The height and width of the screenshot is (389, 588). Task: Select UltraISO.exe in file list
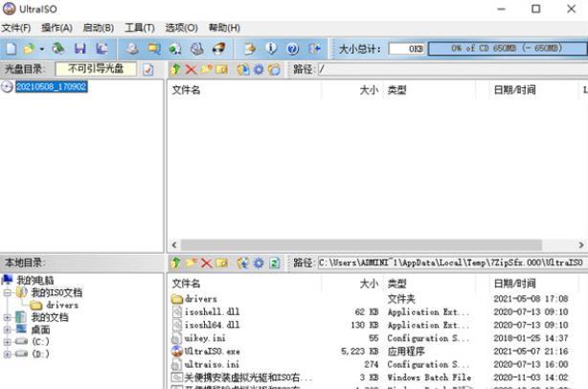coord(213,352)
